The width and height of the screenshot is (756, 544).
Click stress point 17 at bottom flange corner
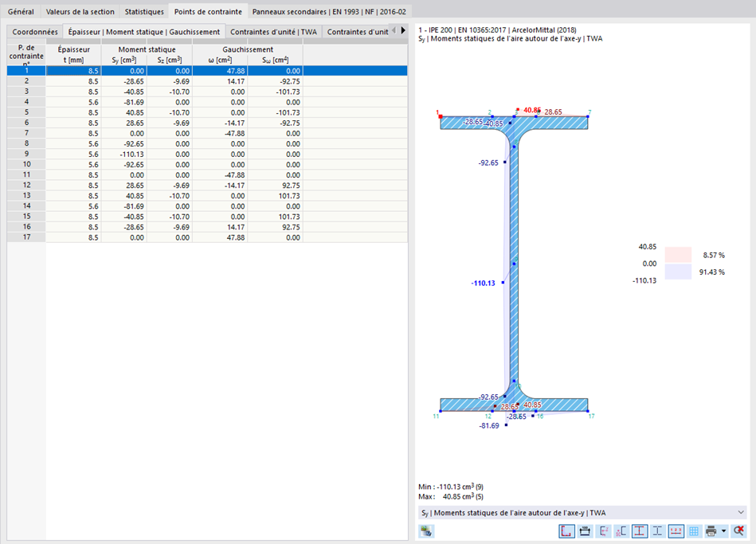point(588,411)
